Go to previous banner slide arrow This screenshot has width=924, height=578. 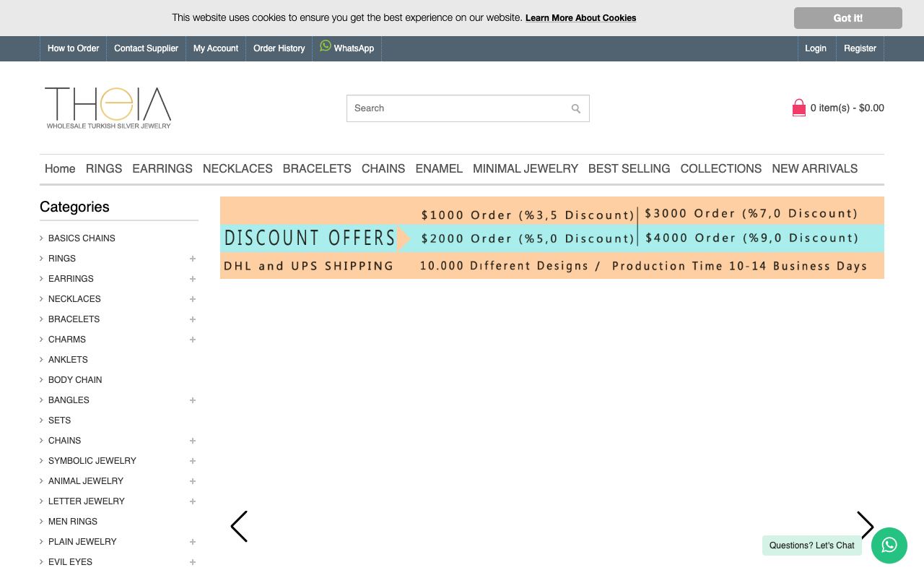point(239,526)
